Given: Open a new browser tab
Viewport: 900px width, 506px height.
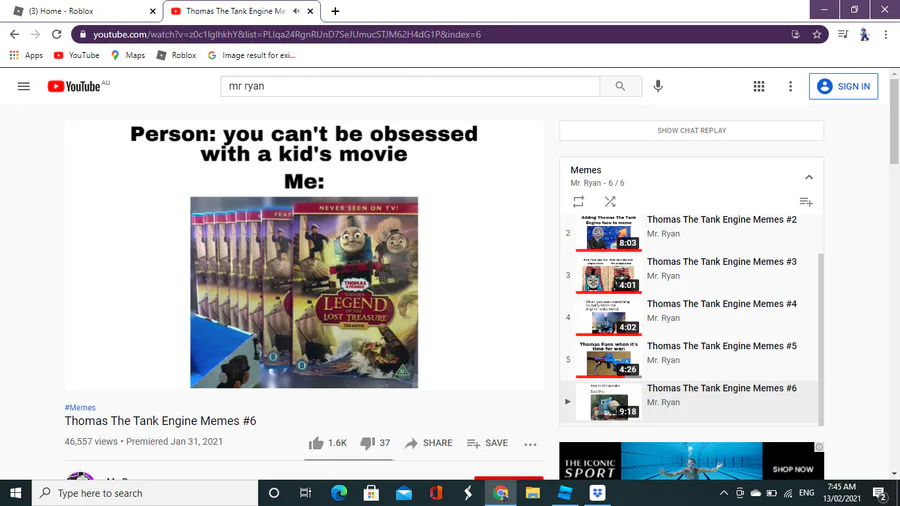Looking at the screenshot, I should pyautogui.click(x=335, y=11).
